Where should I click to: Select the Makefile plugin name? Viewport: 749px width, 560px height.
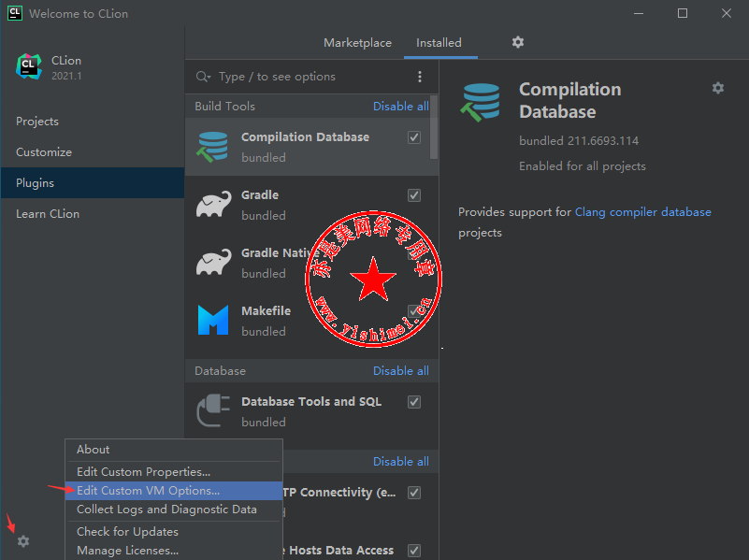266,310
